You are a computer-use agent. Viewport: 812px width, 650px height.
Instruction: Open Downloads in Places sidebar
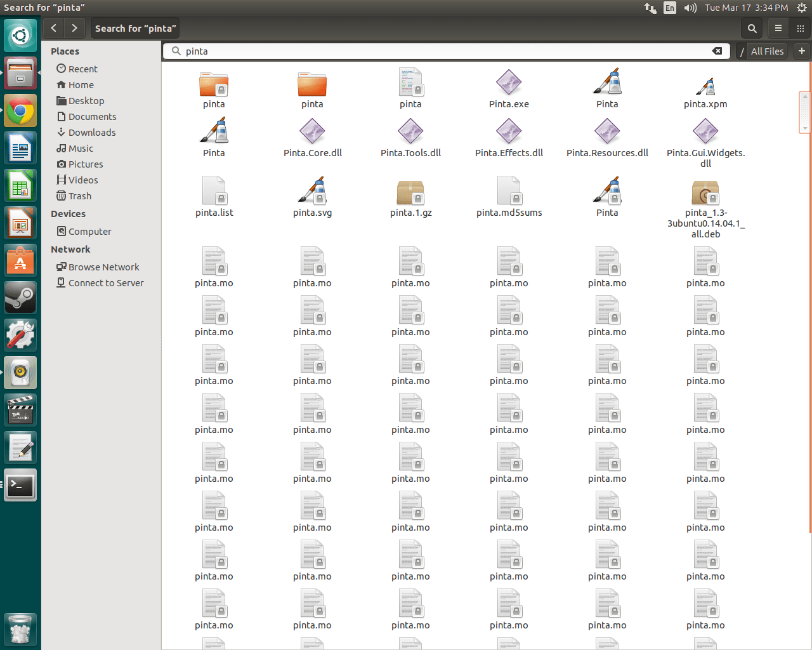[91, 132]
